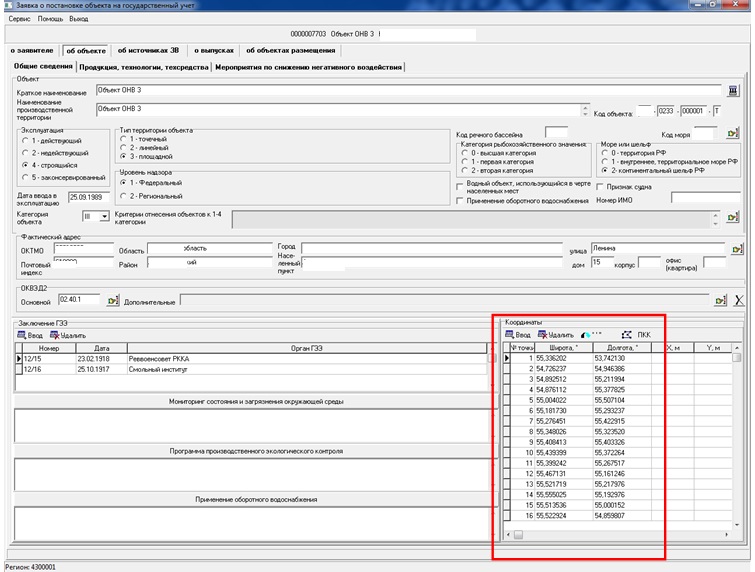
Task: Open the Код моря lookup icon
Action: coord(732,133)
